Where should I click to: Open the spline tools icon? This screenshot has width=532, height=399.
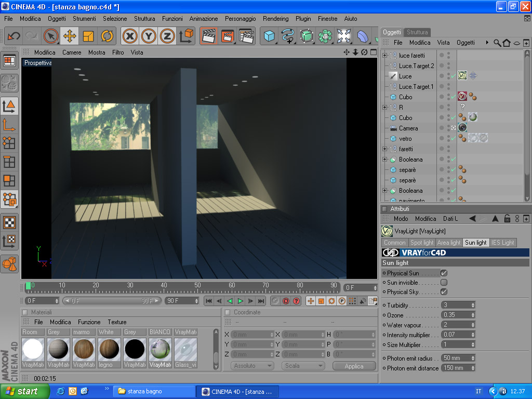click(x=288, y=36)
